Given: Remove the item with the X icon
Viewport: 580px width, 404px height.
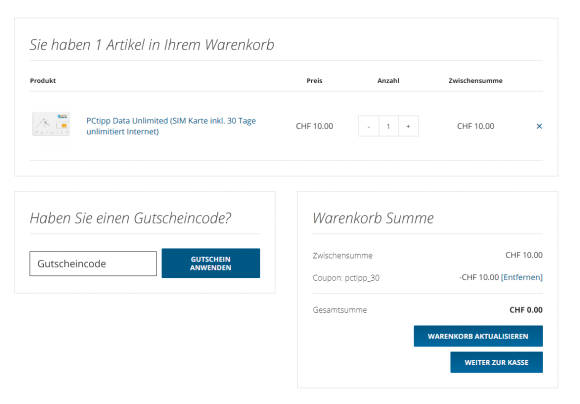Looking at the screenshot, I should point(539,126).
